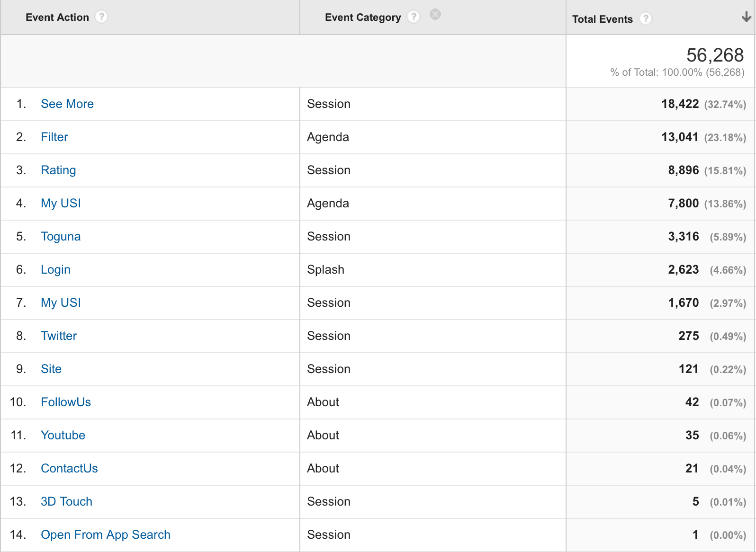The image size is (756, 552).
Task: Open the Login event action
Action: point(55,269)
